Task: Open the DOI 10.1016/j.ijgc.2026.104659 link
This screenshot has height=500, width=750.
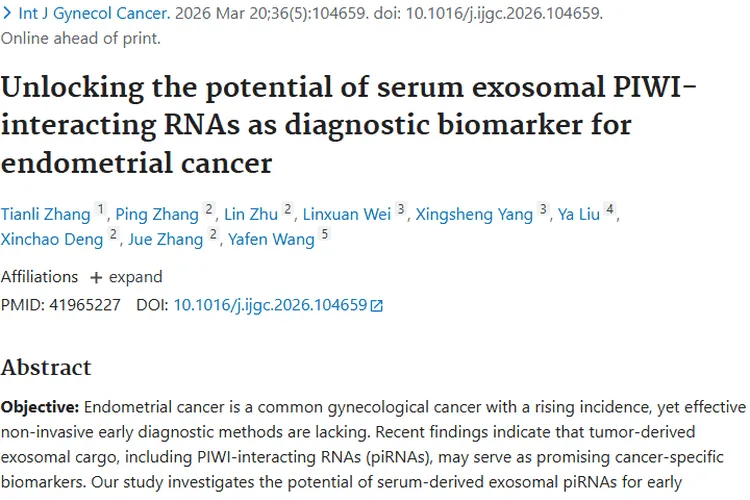Action: coord(270,305)
